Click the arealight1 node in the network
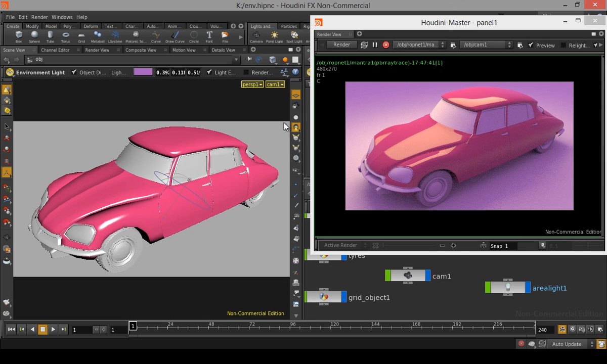607x364 pixels. tap(508, 288)
